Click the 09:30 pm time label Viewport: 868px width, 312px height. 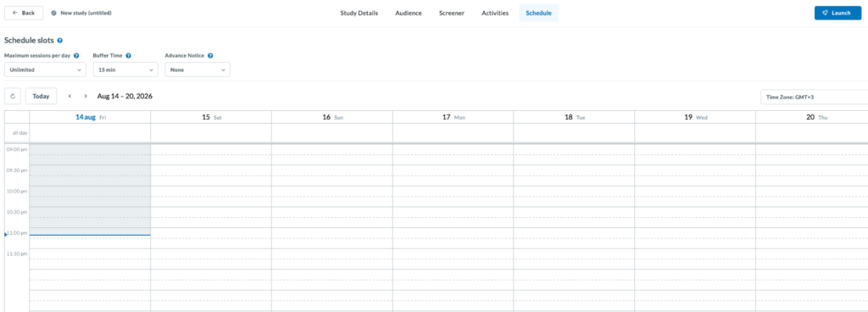coord(17,170)
